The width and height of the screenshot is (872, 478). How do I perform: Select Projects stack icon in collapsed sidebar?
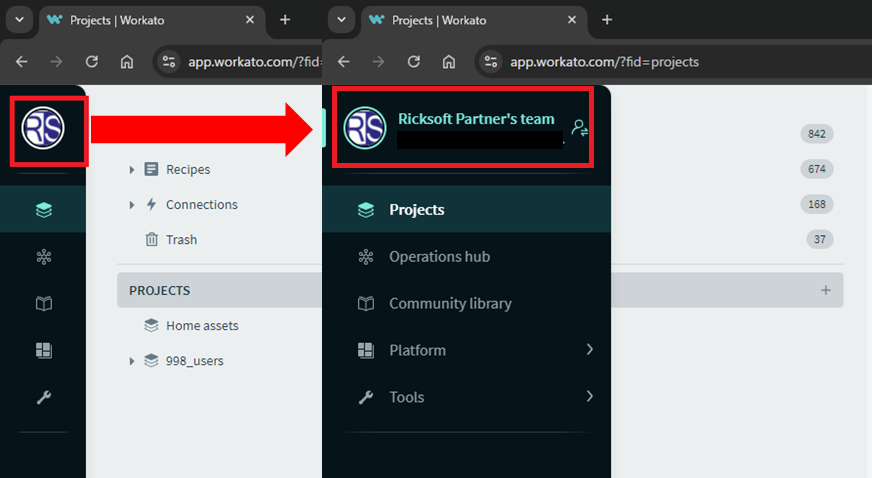[x=43, y=210]
